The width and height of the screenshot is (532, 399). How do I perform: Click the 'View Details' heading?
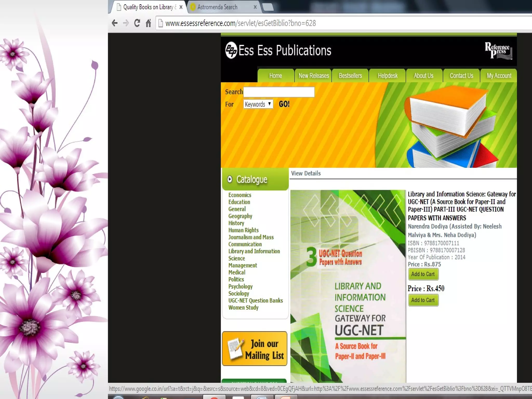[306, 173]
